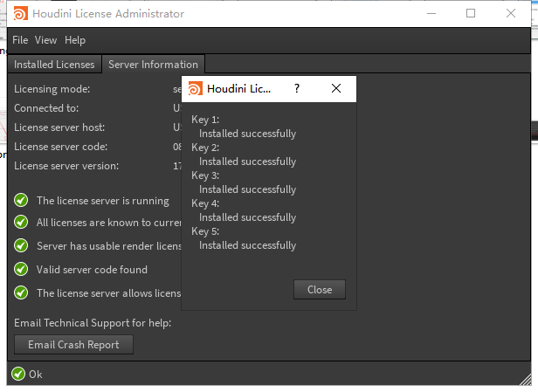Click 'Email Technical Support for help:' text
This screenshot has width=538, height=392.
93,323
